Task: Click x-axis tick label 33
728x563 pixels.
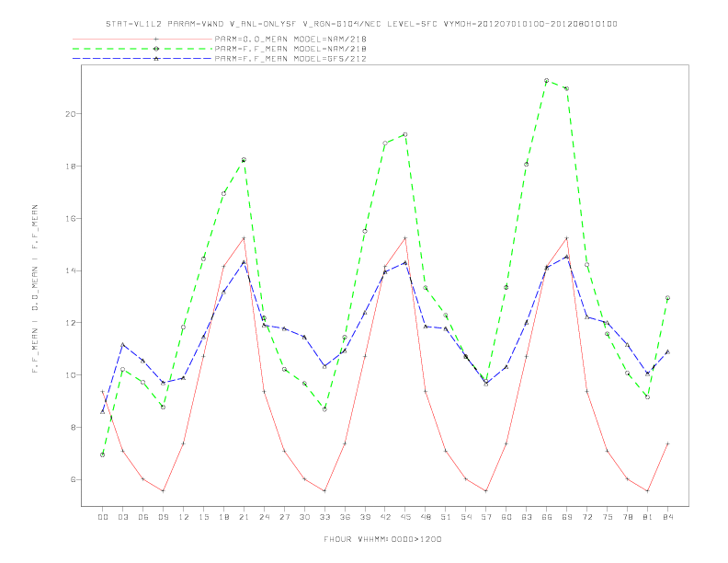Action: pyautogui.click(x=324, y=517)
